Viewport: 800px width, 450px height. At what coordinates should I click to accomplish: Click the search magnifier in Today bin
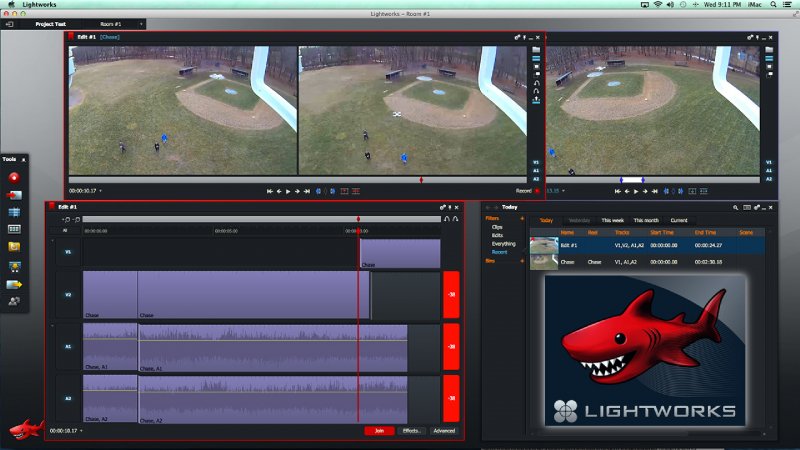pyautogui.click(x=733, y=207)
